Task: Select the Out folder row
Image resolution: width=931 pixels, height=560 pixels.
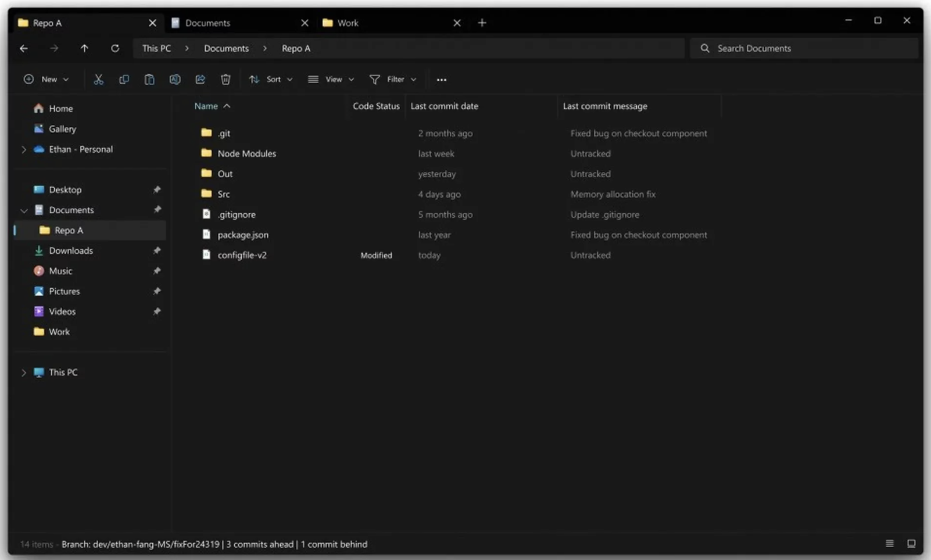Action: pyautogui.click(x=453, y=174)
